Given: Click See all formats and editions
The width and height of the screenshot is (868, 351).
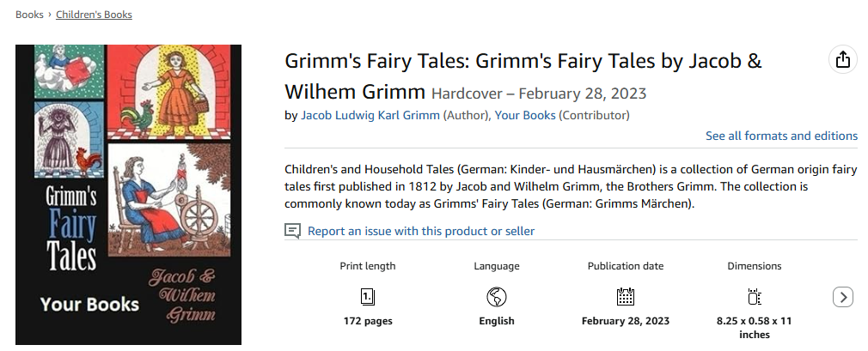Looking at the screenshot, I should (781, 136).
